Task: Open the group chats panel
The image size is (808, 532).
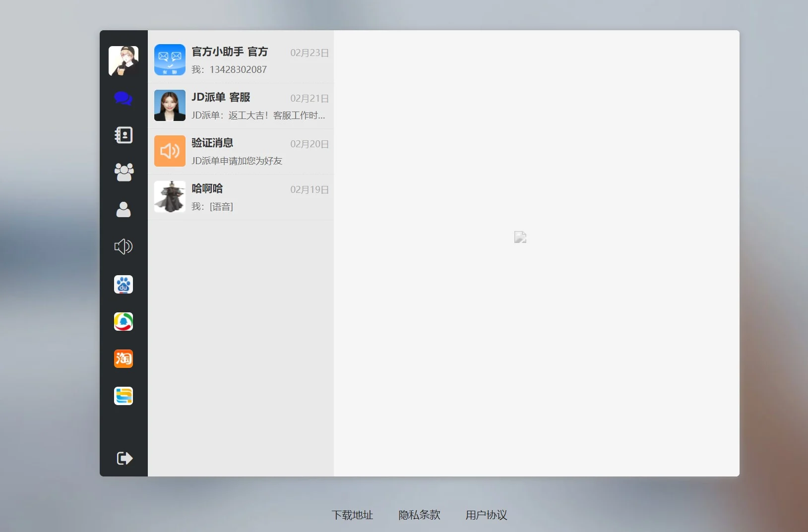Action: [x=123, y=172]
